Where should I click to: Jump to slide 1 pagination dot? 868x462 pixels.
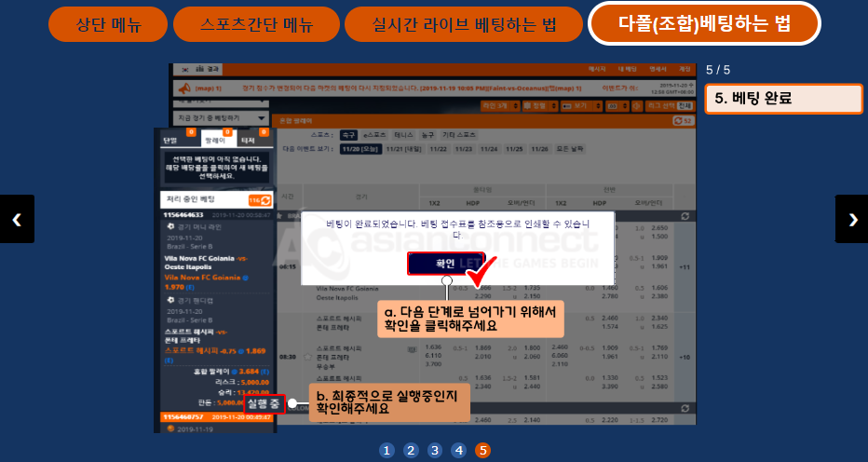(x=387, y=451)
